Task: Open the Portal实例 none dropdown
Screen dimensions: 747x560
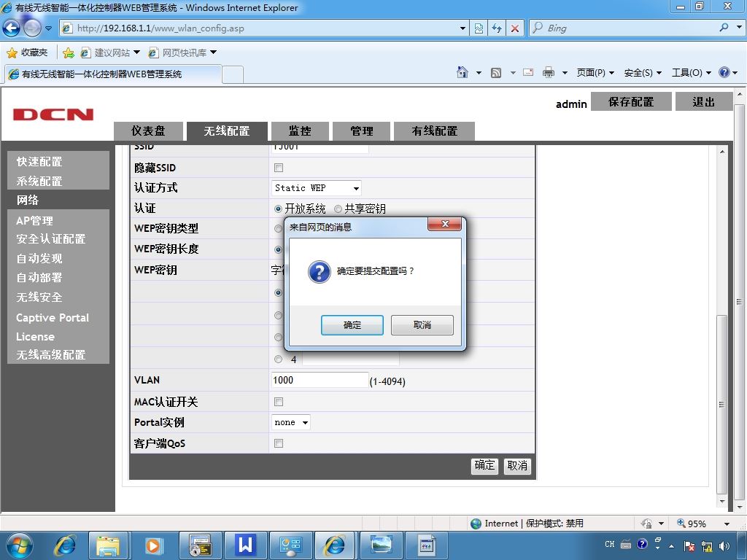Action: click(x=291, y=422)
